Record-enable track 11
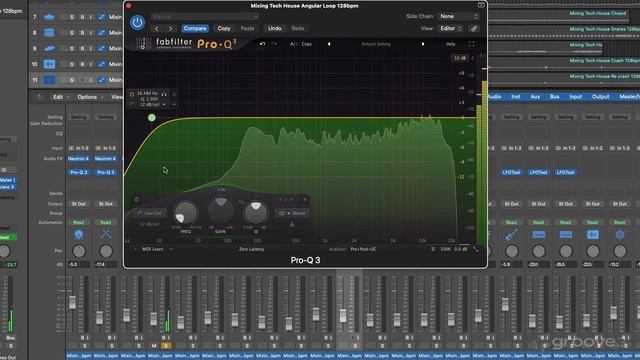 (82, 80)
